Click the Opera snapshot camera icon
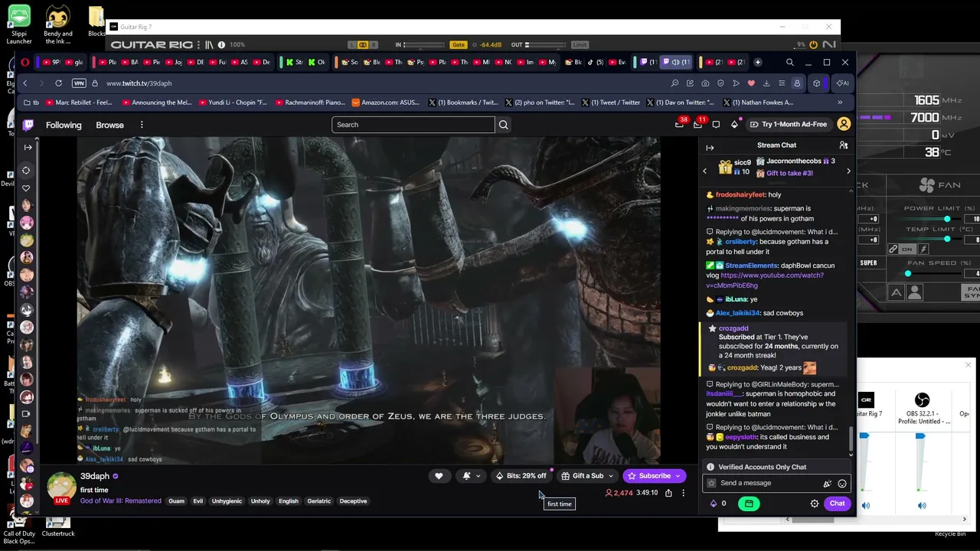This screenshot has width=980, height=551. 705,83
